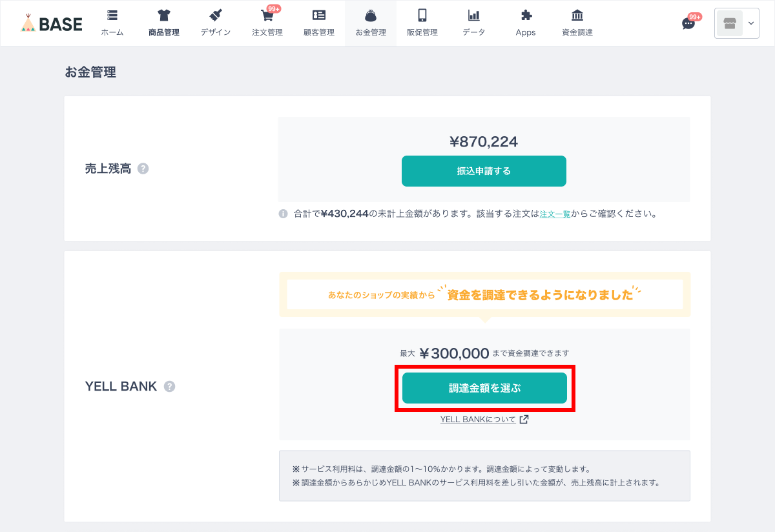Go to 資金調達 bank icon

(577, 15)
